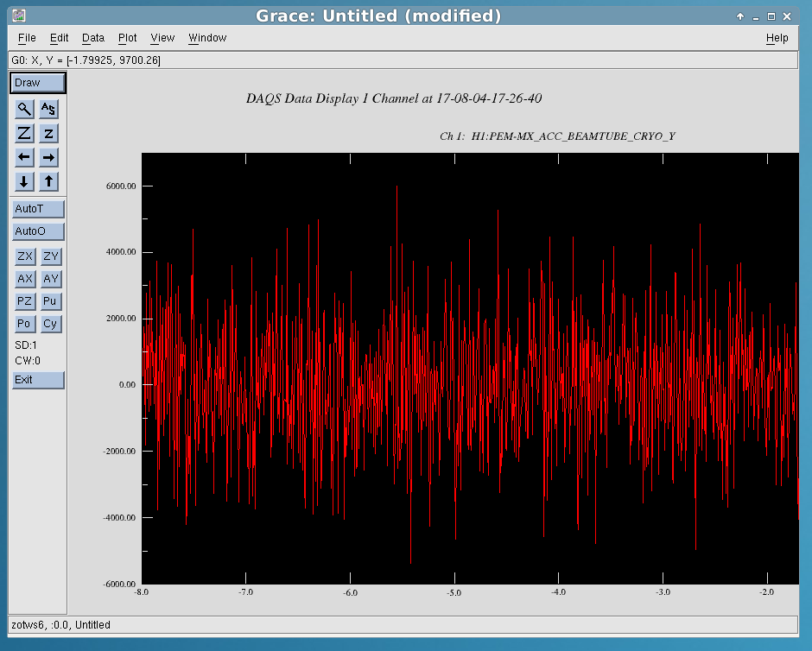Click the Pu push button
Screen dimensions: 812x651
pos(51,301)
